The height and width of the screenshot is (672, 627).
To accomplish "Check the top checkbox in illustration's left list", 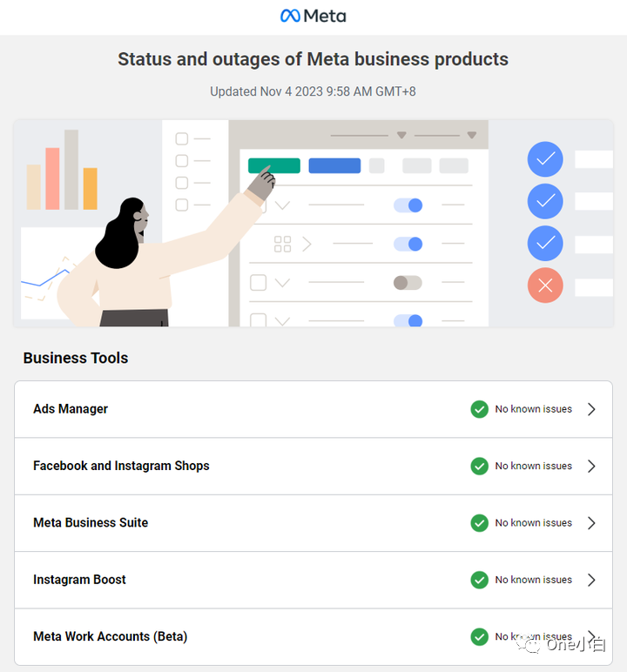I will pyautogui.click(x=182, y=139).
